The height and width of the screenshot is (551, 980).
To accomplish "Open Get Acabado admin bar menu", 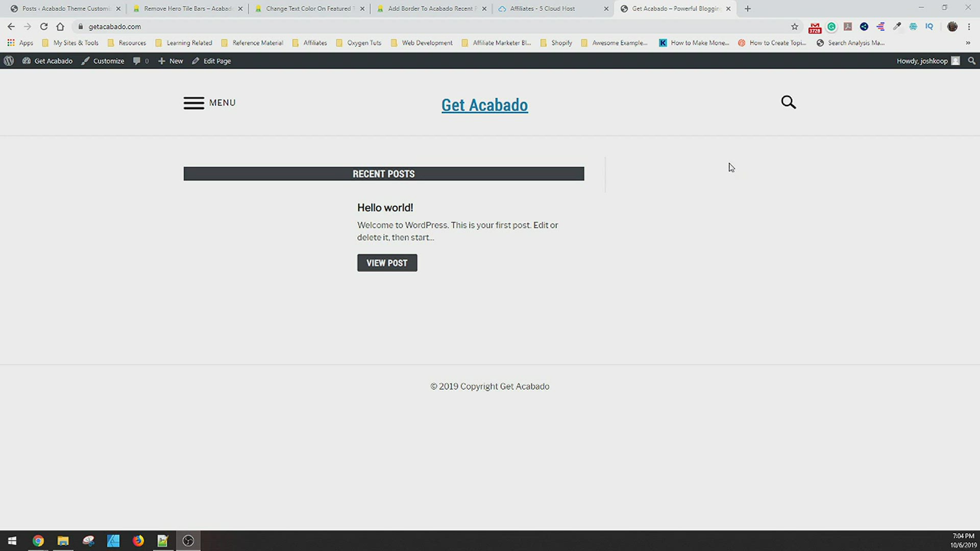I will point(47,61).
